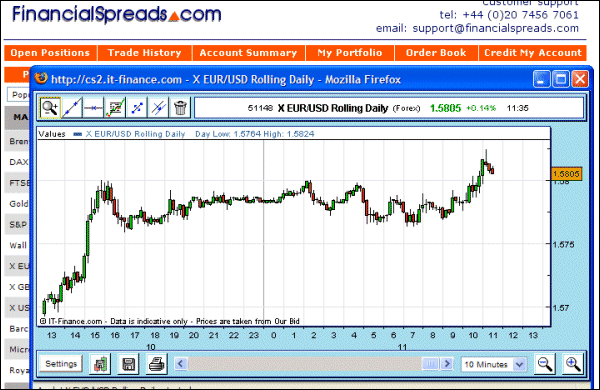Screen dimensions: 600x390
Task: Click the support@financialspreads.com email link
Action: tap(496, 28)
